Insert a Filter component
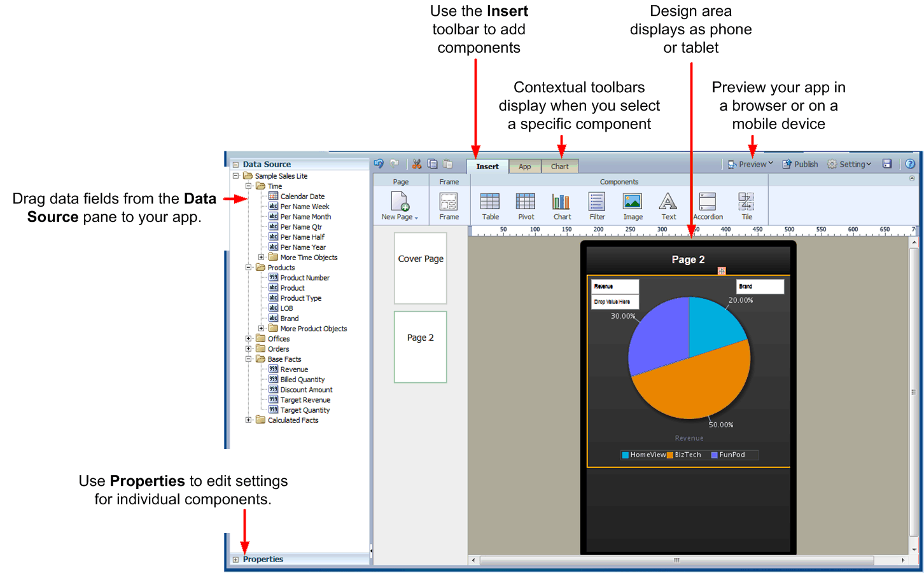This screenshot has height=573, width=924. (x=597, y=206)
